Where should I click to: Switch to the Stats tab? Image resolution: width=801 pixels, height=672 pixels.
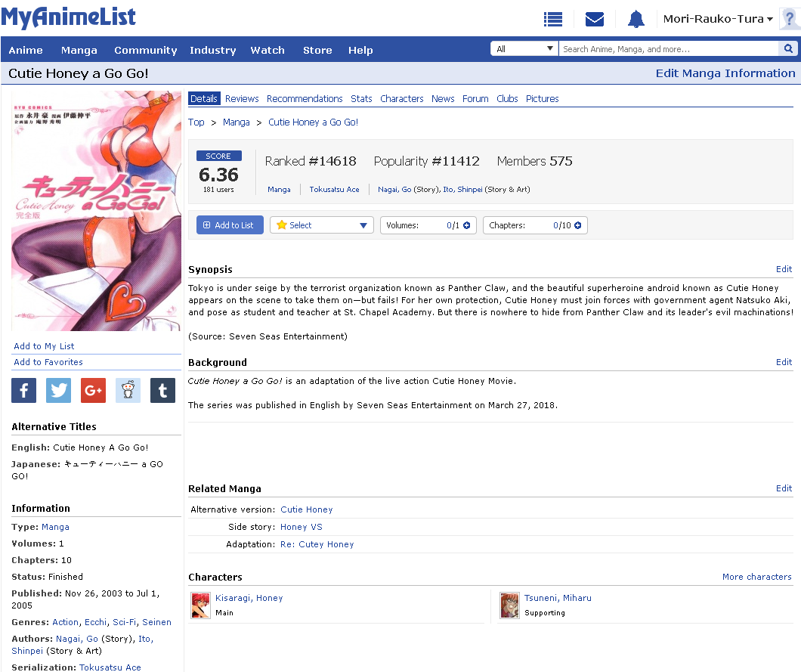tap(361, 98)
